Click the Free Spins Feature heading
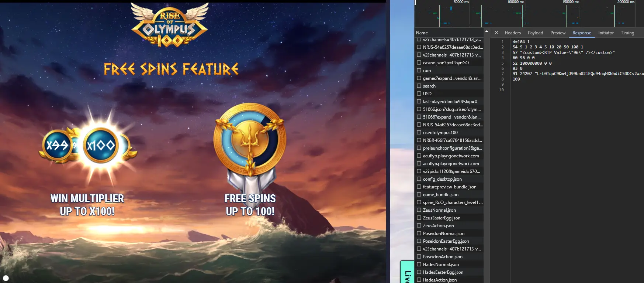644x283 pixels. [171, 69]
